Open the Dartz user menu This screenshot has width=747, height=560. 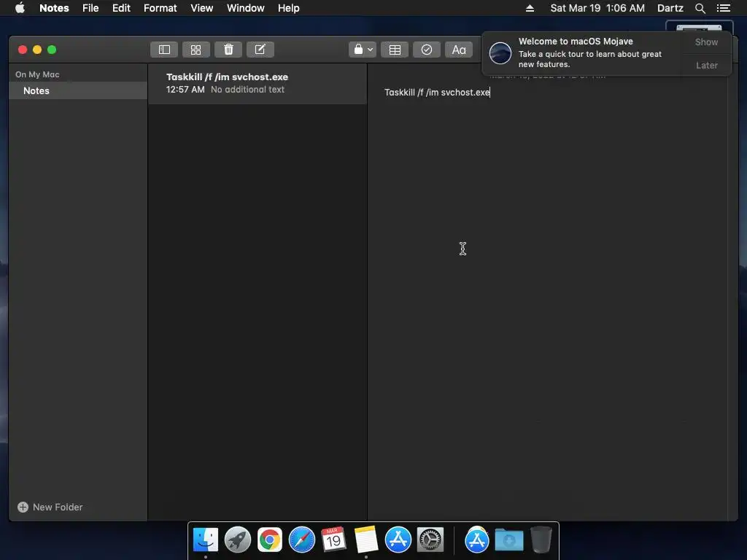coord(670,8)
